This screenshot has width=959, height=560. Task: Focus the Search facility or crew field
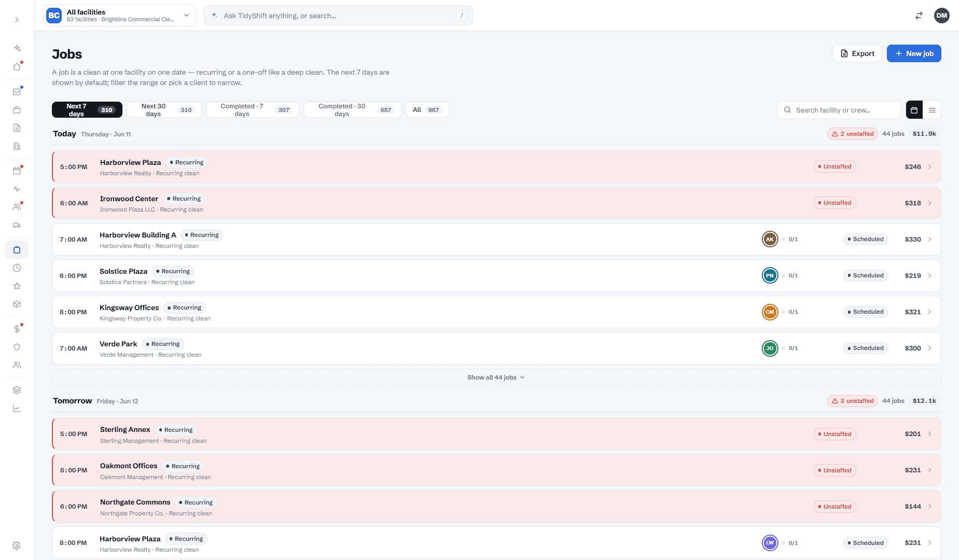click(839, 110)
